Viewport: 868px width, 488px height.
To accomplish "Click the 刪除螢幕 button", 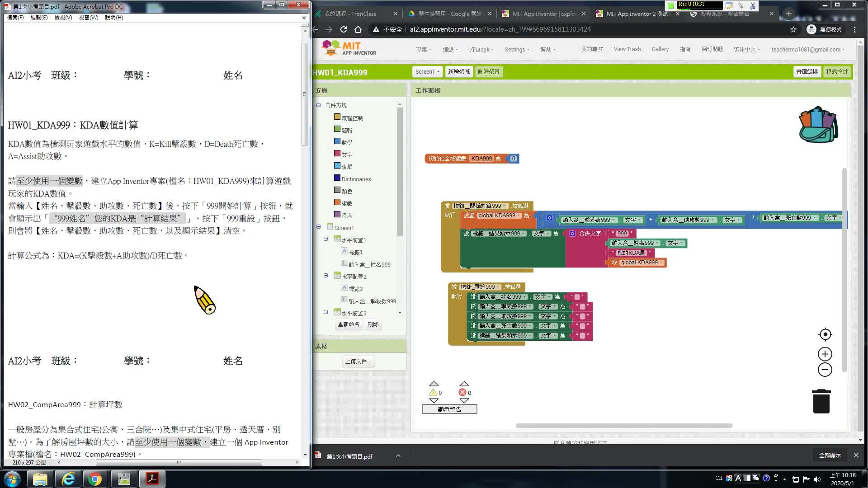I will pyautogui.click(x=489, y=71).
